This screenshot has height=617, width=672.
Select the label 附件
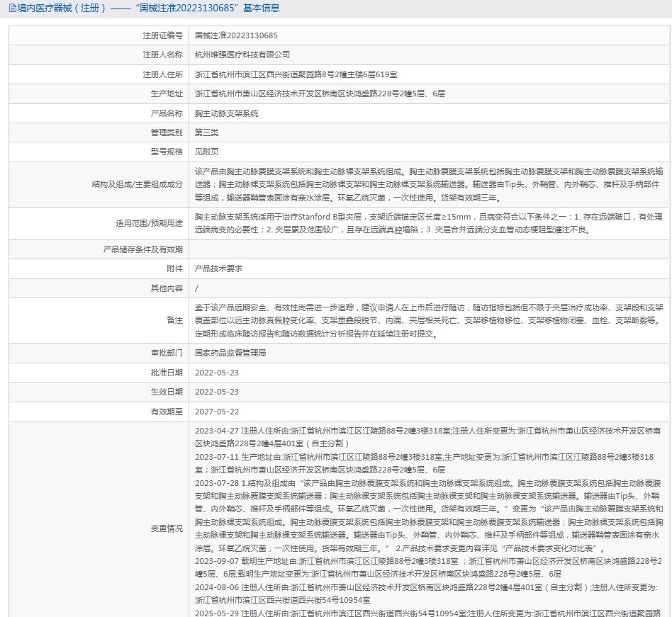tap(175, 268)
